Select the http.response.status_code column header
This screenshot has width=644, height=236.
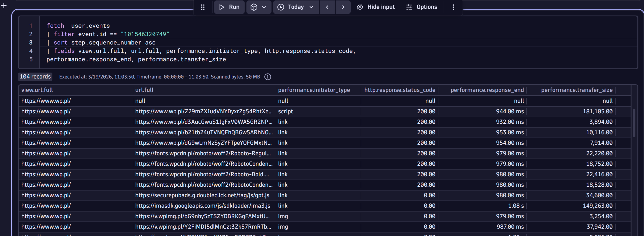pyautogui.click(x=400, y=90)
